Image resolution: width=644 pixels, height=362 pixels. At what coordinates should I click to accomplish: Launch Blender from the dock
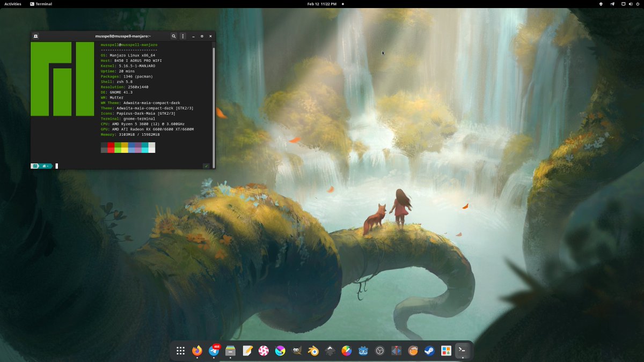313,351
